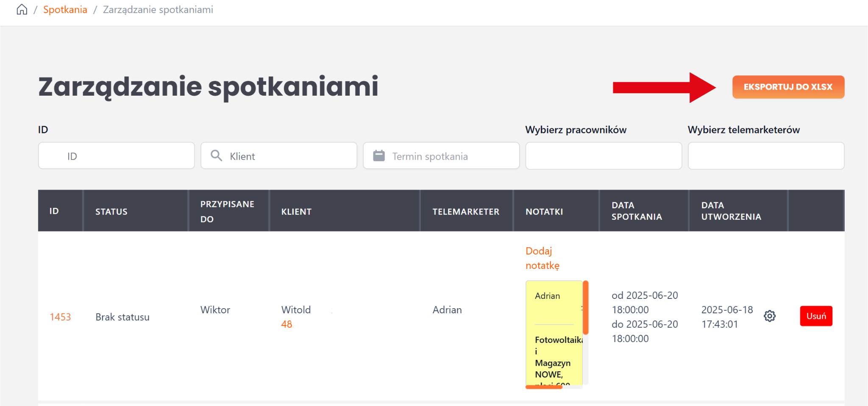The width and height of the screenshot is (868, 406).
Task: Click Dodaj notatkę link
Action: click(x=542, y=258)
